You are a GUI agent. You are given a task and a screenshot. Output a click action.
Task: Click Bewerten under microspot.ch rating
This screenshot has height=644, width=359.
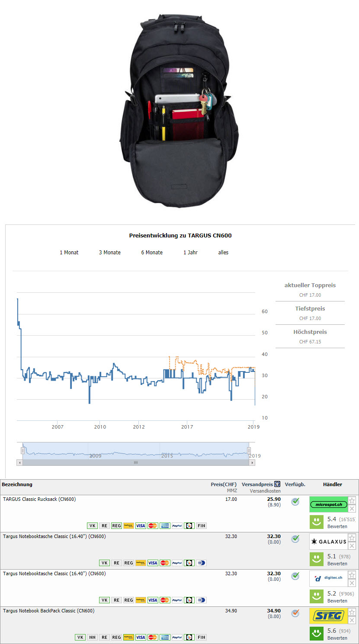pyautogui.click(x=337, y=526)
